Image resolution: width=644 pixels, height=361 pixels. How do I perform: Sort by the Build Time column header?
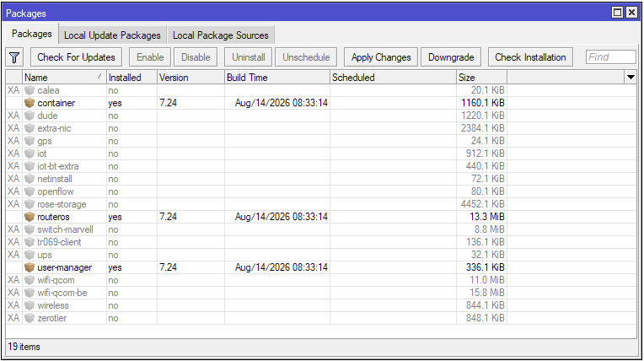pos(277,78)
